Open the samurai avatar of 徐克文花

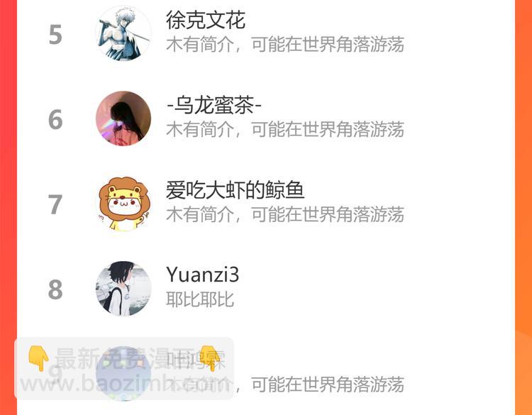[x=123, y=33]
